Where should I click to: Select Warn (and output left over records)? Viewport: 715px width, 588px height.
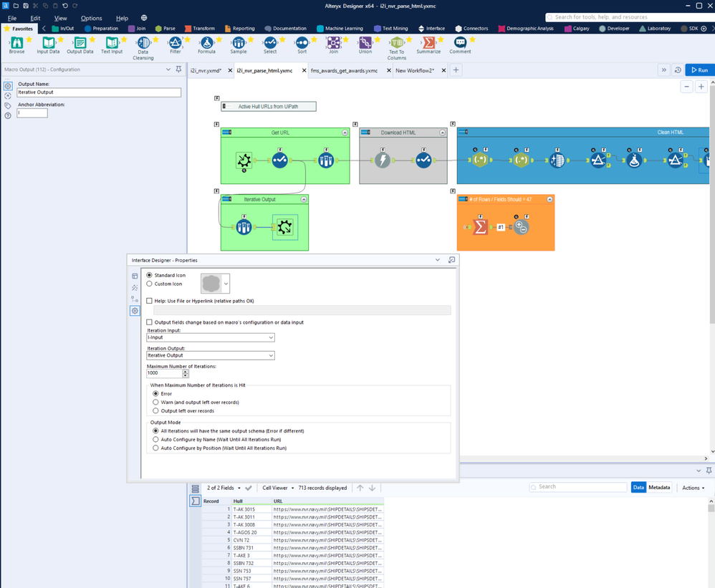click(155, 403)
